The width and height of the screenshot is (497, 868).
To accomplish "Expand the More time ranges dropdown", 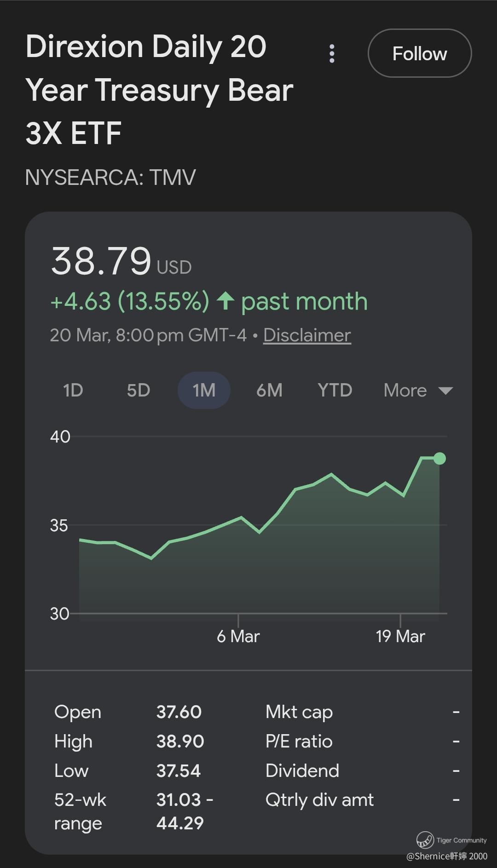I will click(x=418, y=390).
